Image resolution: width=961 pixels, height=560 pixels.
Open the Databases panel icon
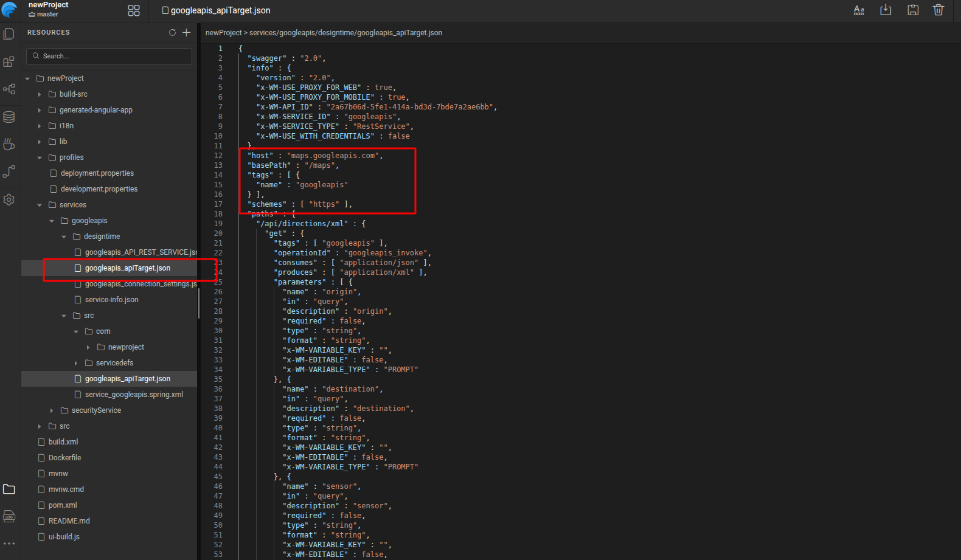(9, 117)
